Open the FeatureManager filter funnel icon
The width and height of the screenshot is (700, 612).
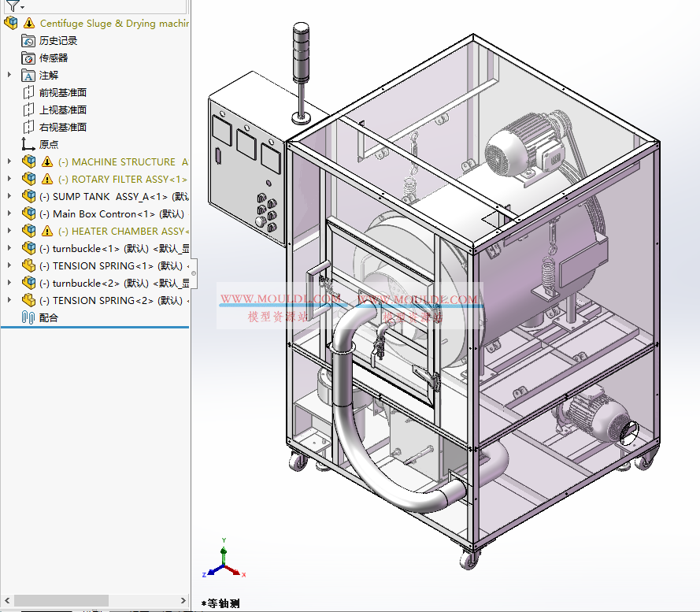click(11, 6)
